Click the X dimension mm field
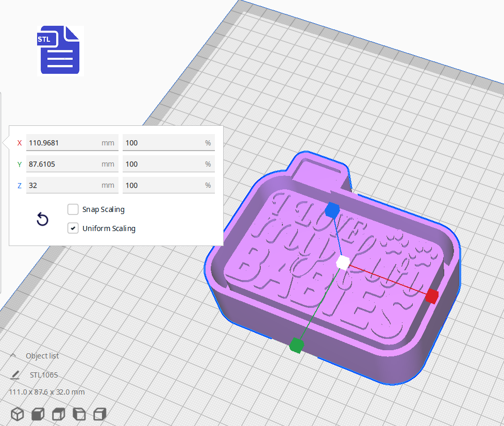The image size is (504, 426). coord(62,143)
